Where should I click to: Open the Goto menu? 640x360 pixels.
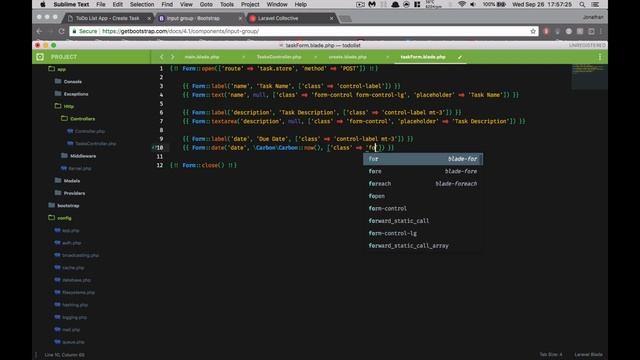(x=206, y=4)
